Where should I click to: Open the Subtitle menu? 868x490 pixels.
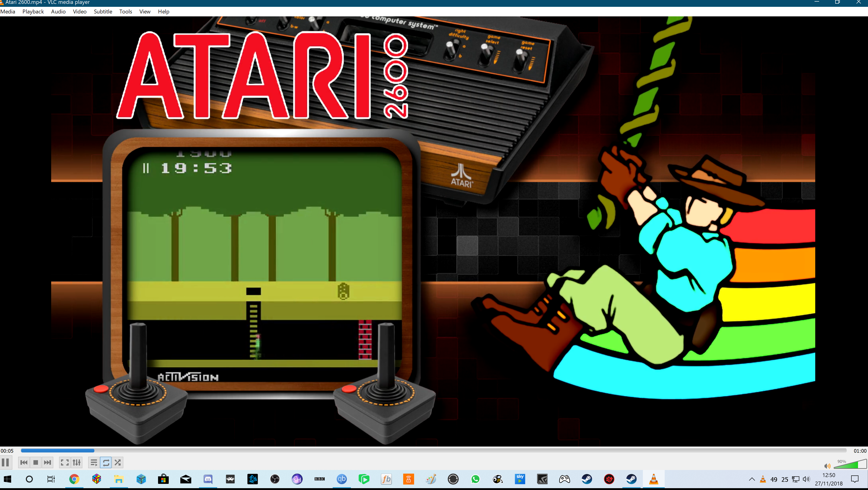103,11
